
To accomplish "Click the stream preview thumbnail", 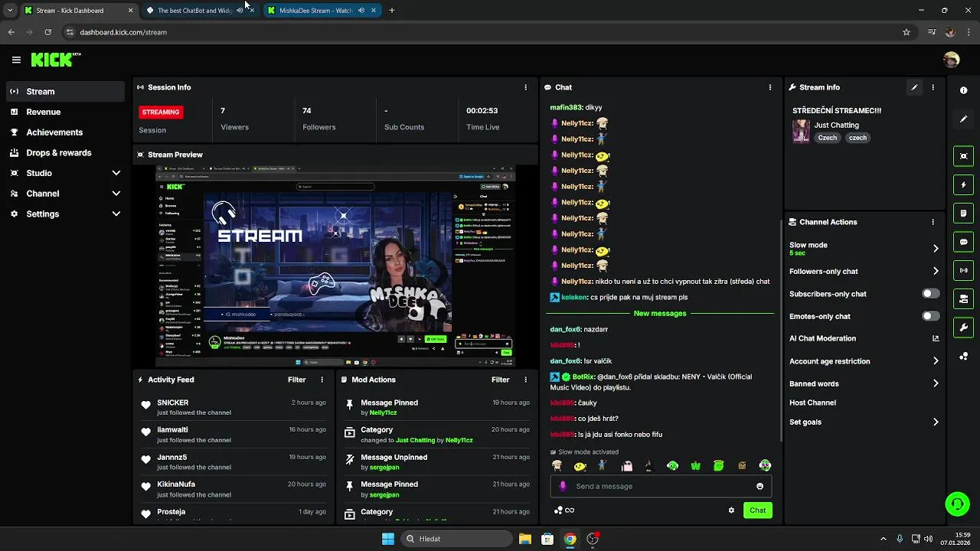I will pos(335,266).
